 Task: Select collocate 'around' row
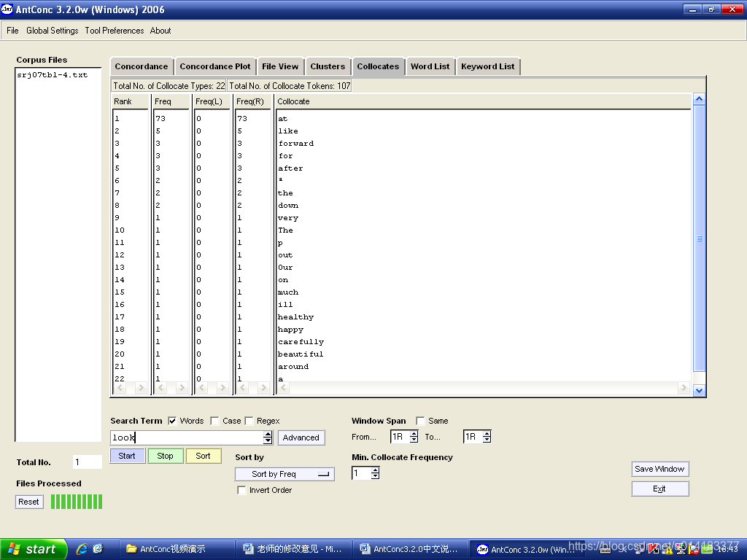(293, 367)
